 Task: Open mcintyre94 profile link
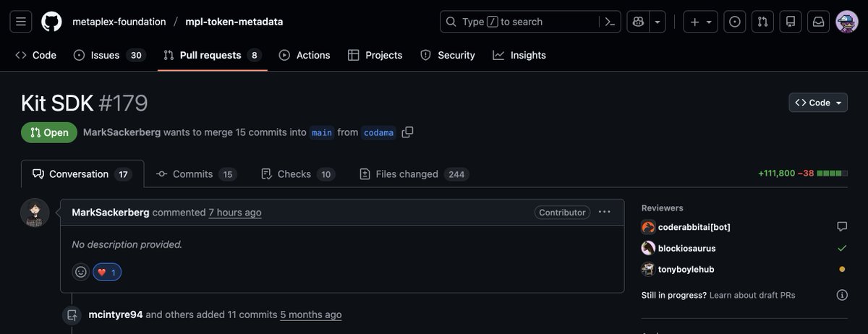(116, 314)
